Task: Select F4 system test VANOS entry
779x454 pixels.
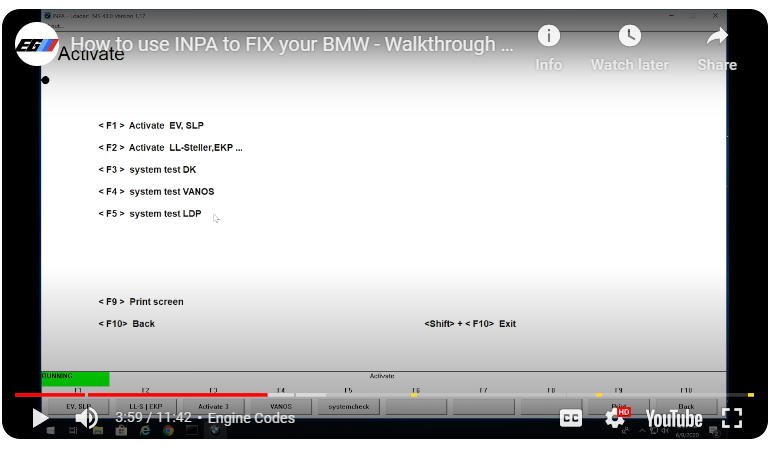Action: [x=156, y=192]
